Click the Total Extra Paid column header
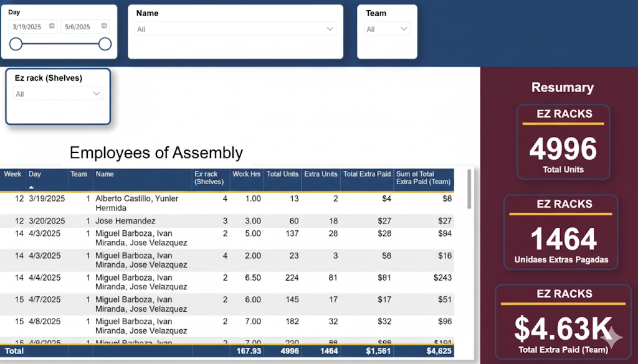This screenshot has width=638, height=364. pyautogui.click(x=367, y=174)
